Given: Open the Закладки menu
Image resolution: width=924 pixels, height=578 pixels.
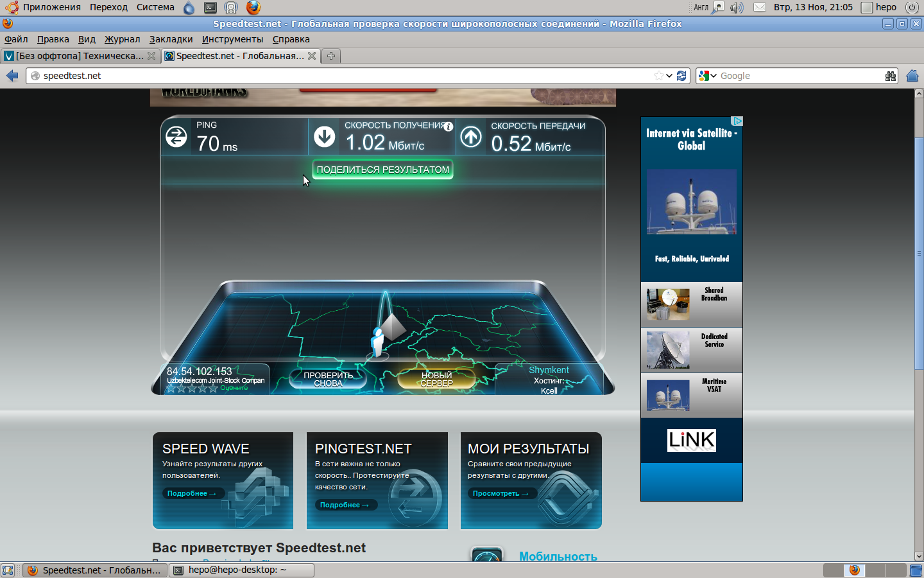Looking at the screenshot, I should click(171, 39).
